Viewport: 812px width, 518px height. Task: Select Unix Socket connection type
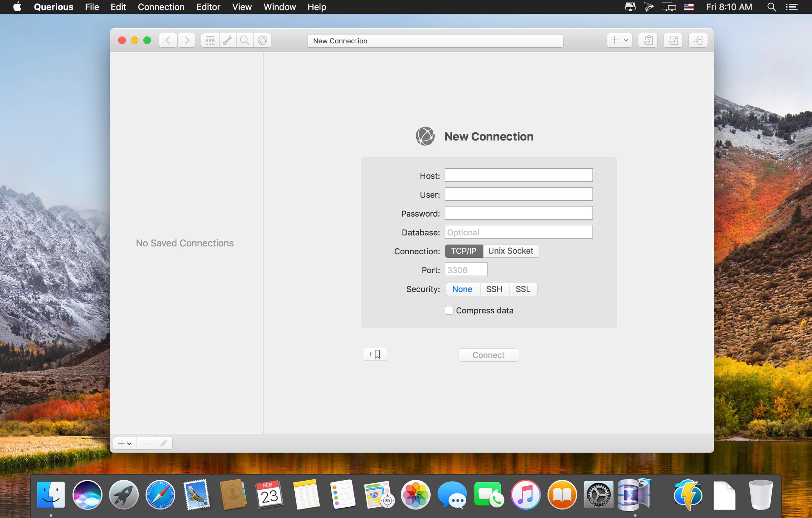[510, 251]
